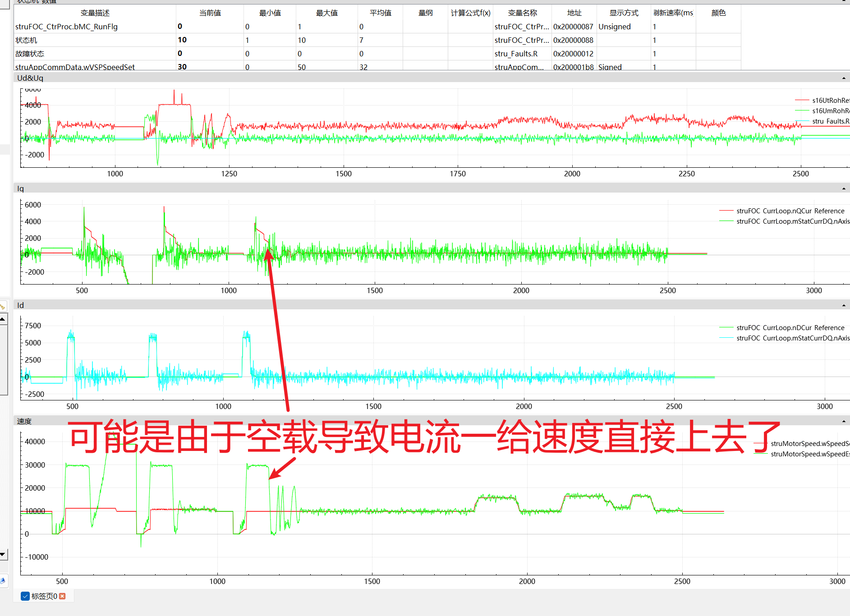
Task: Click the 当前值 column header
Action: point(210,13)
